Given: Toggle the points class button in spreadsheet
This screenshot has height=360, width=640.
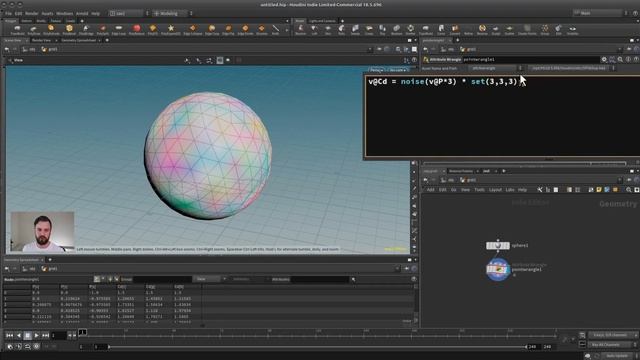Looking at the screenshot, I should (x=97, y=279).
